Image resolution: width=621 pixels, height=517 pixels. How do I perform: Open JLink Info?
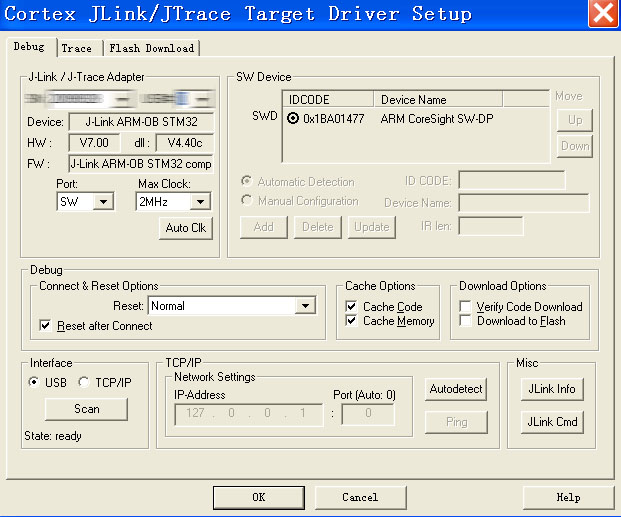pos(553,389)
